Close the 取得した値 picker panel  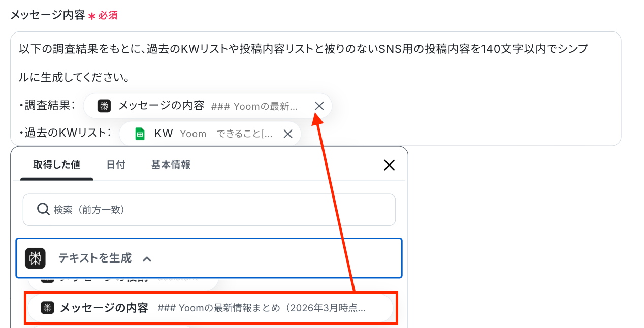pyautogui.click(x=389, y=165)
